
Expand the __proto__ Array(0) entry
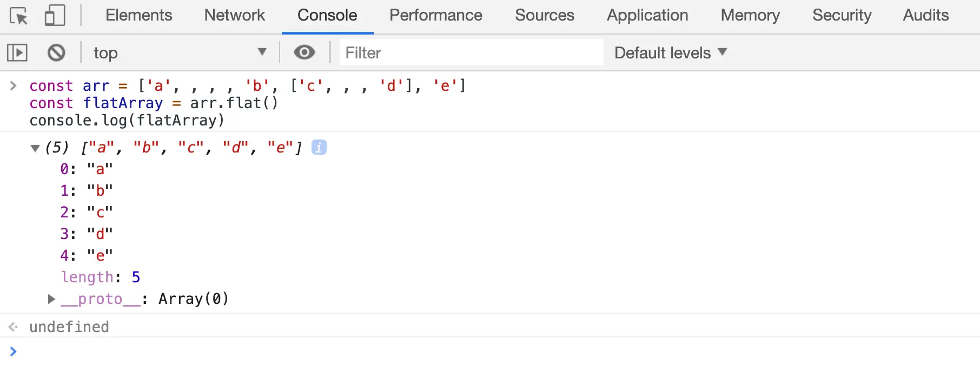point(51,299)
